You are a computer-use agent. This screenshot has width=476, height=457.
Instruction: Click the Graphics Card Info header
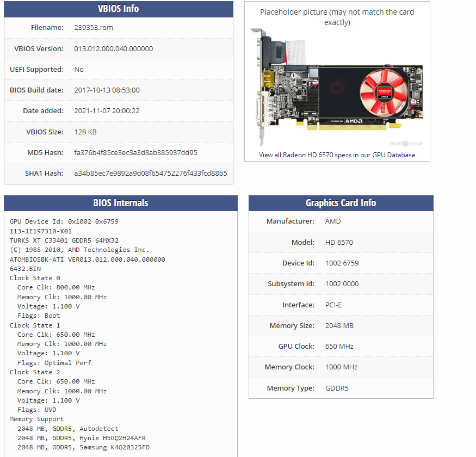tap(341, 203)
